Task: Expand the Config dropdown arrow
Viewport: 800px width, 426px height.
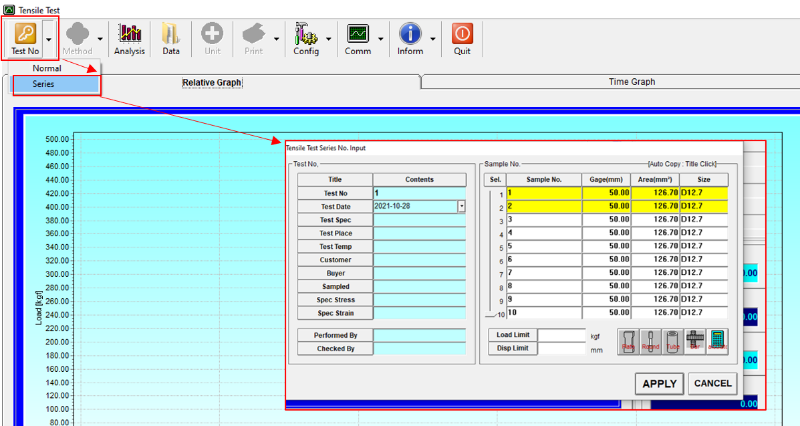Action: click(x=329, y=39)
